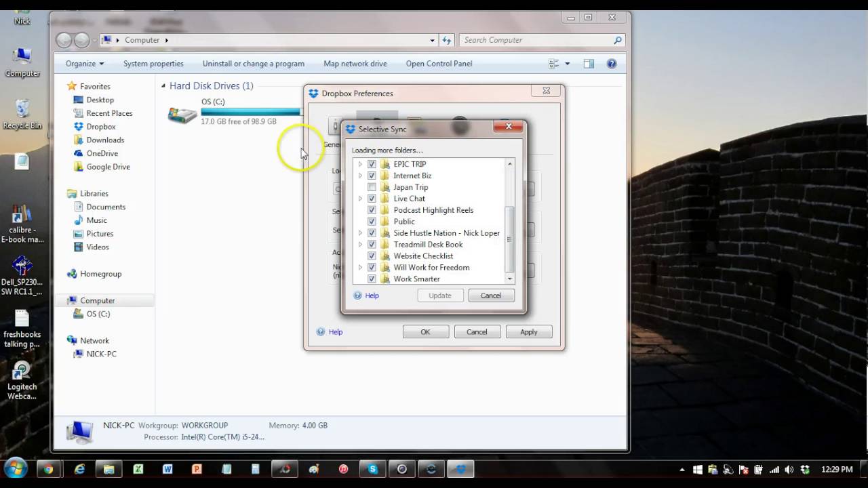The height and width of the screenshot is (488, 868).
Task: Select the Dell_SP230 desktop shortcut
Action: point(22,276)
